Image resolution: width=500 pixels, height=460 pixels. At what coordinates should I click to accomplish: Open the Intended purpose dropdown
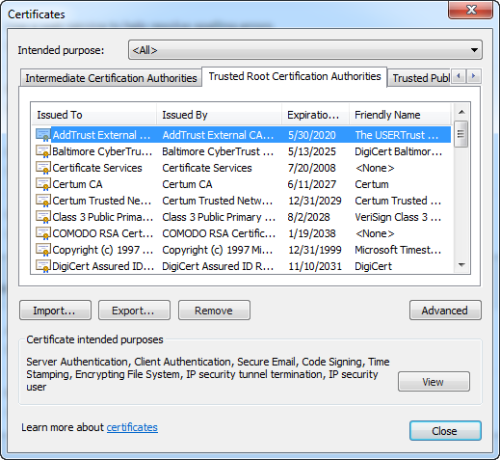tap(305, 50)
